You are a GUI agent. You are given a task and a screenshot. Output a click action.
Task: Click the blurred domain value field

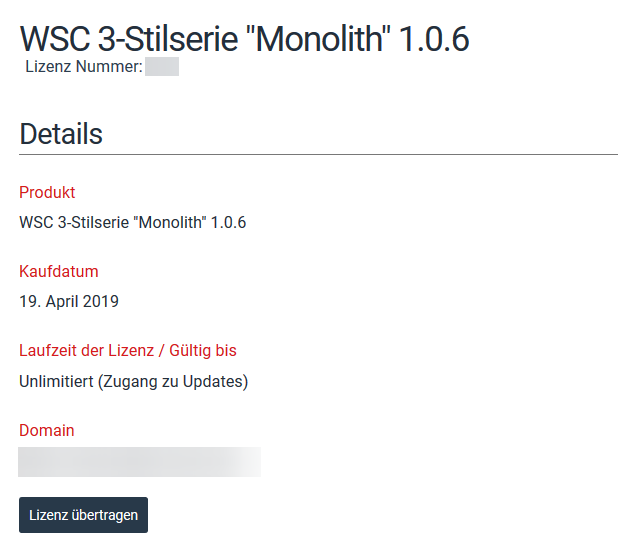click(x=139, y=461)
